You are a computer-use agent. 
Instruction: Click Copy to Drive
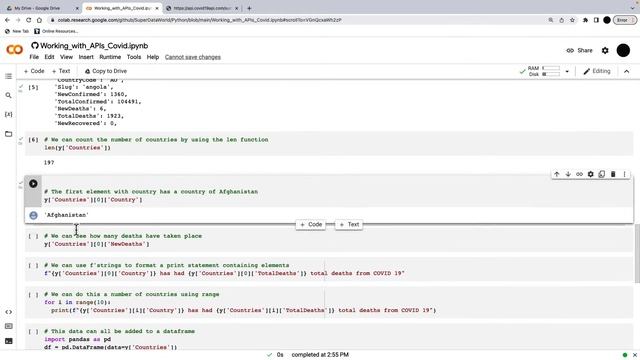(106, 71)
